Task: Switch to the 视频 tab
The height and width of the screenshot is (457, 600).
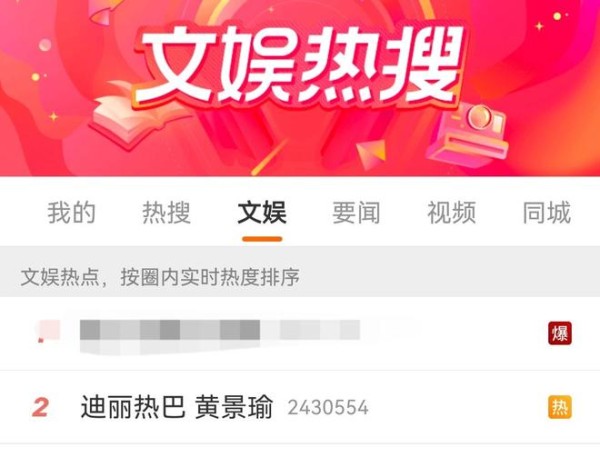Action: pos(452,213)
